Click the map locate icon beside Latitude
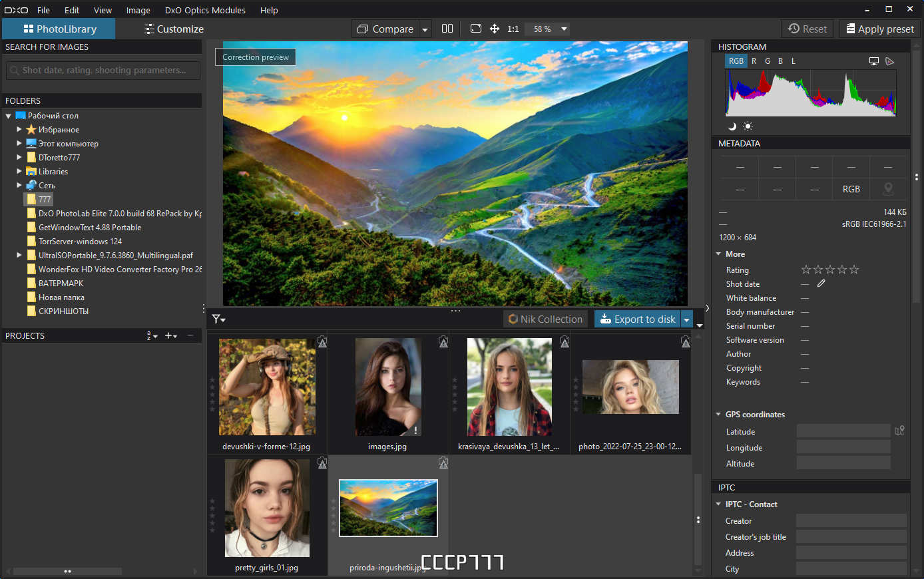This screenshot has width=924, height=579. (x=899, y=431)
